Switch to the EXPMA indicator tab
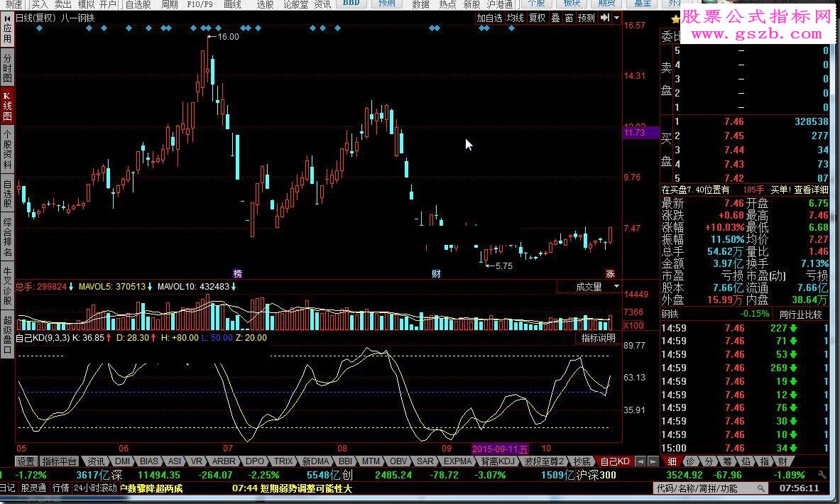The width and height of the screenshot is (840, 504). coord(458,461)
